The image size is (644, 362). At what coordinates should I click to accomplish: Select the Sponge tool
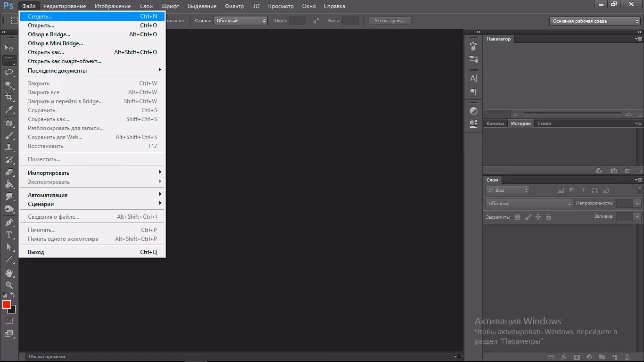(9, 209)
